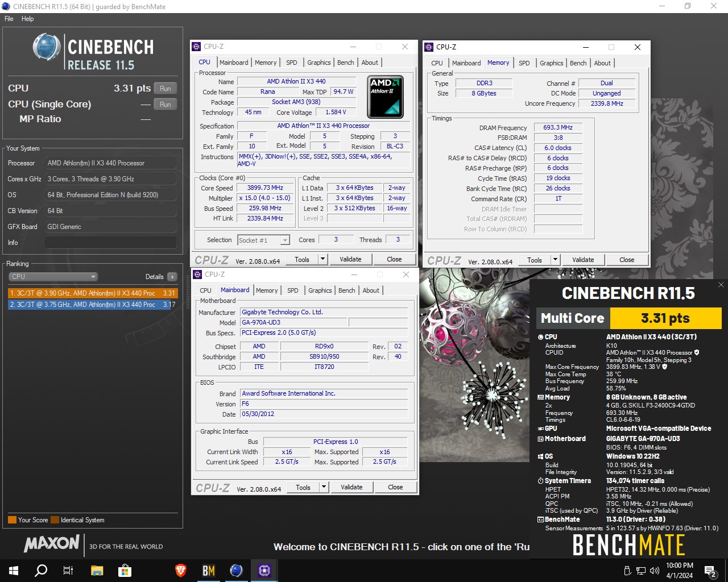The width and height of the screenshot is (728, 582).
Task: Switch to Mainboard tab in first CPU-Z window
Action: click(x=234, y=63)
